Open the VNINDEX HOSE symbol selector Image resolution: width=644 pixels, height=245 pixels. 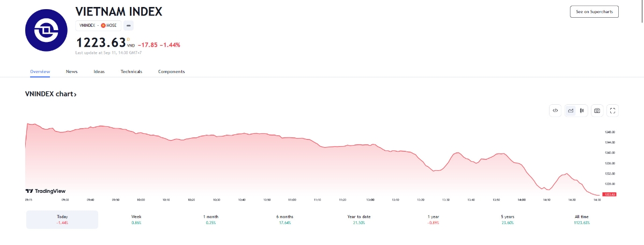[98, 25]
